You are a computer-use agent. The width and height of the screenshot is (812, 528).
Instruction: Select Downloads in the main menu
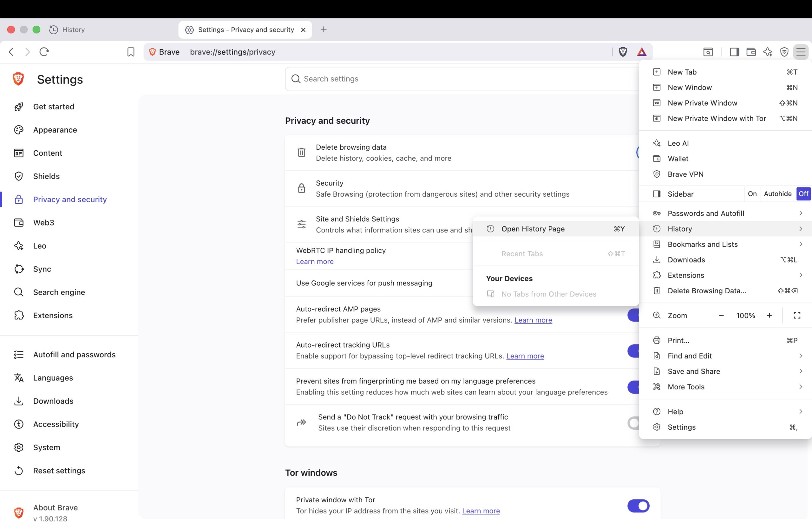click(725, 260)
